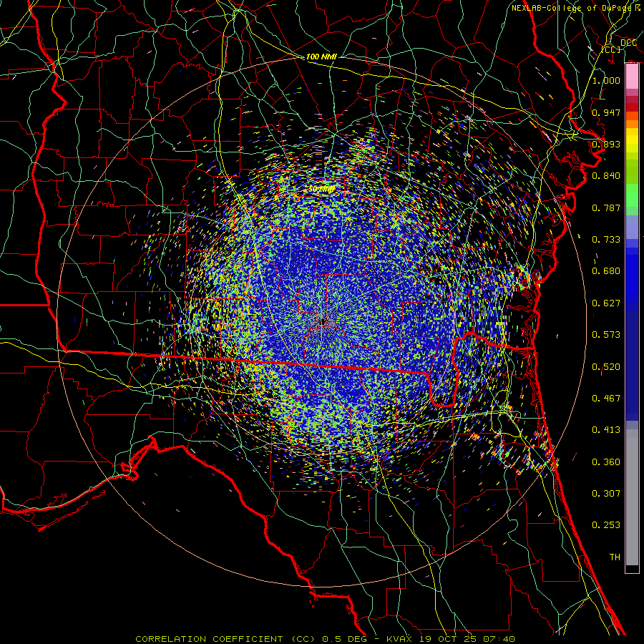Click the 0.360 legend value
Screen dimensions: 644x644
click(x=606, y=462)
